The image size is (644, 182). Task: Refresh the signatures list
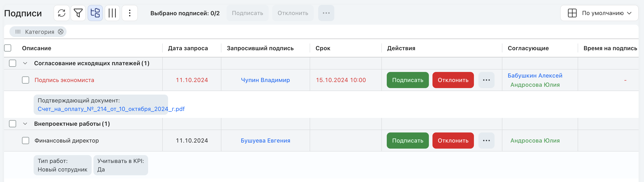point(61,13)
